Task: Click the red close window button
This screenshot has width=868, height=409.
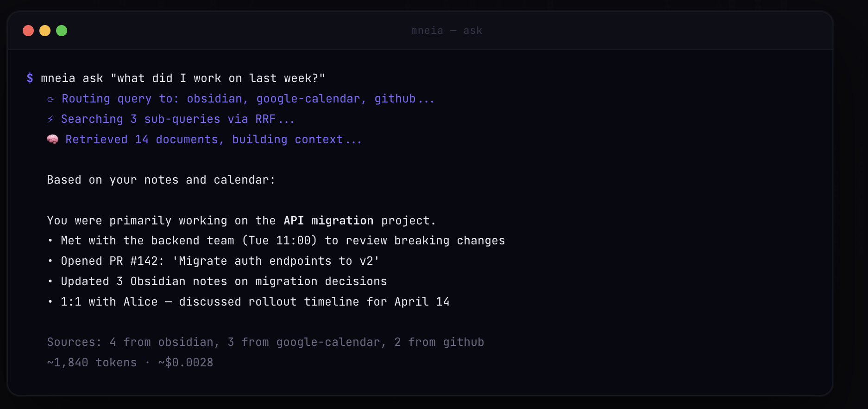Action: [x=28, y=31]
